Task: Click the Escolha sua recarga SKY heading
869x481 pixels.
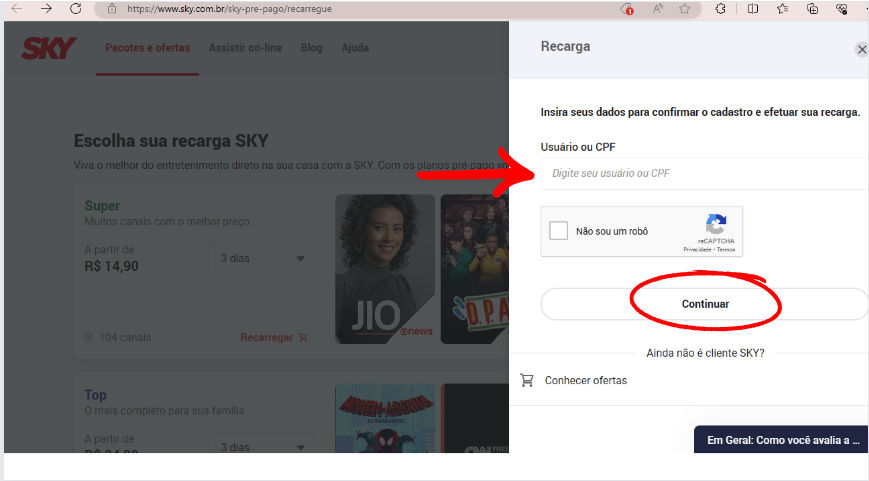Action: (x=171, y=141)
